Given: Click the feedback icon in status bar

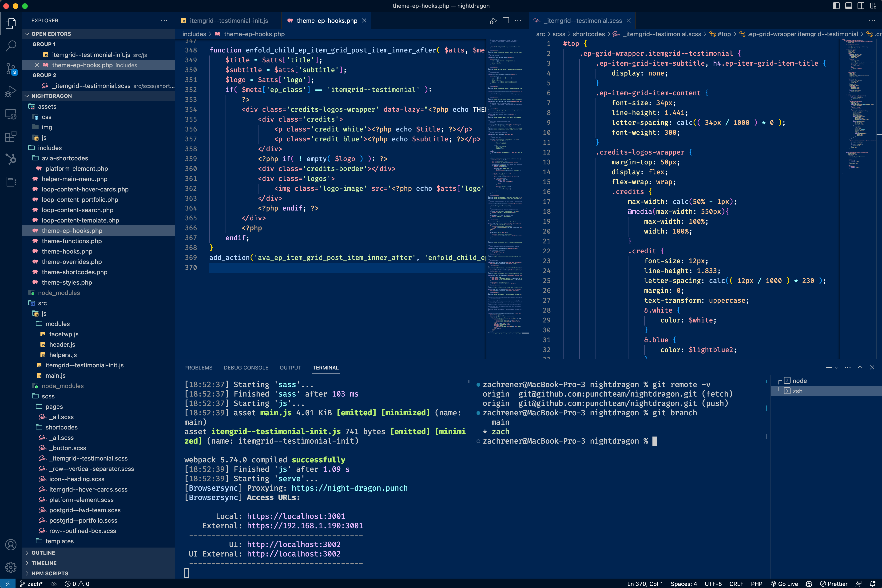Looking at the screenshot, I should [x=858, y=584].
